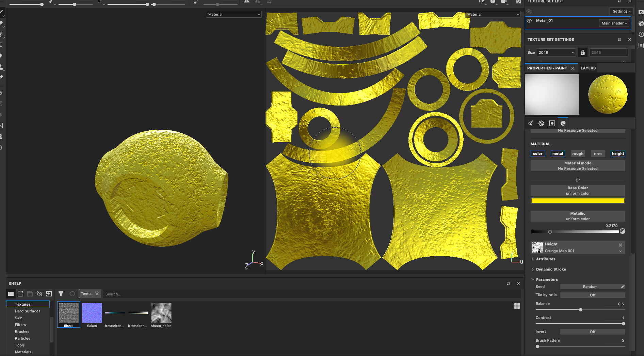
Task: Select the PROPERTIES - PAINT tab
Action: (x=547, y=68)
